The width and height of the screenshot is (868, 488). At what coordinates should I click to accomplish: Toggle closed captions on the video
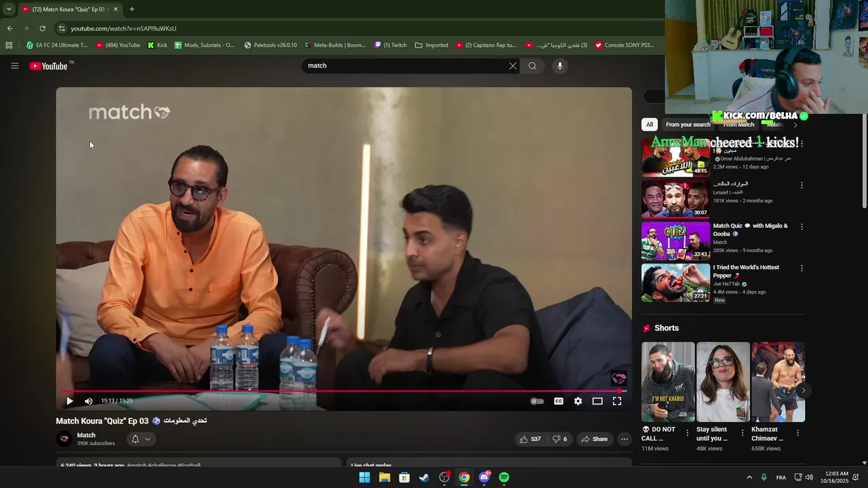click(x=558, y=401)
